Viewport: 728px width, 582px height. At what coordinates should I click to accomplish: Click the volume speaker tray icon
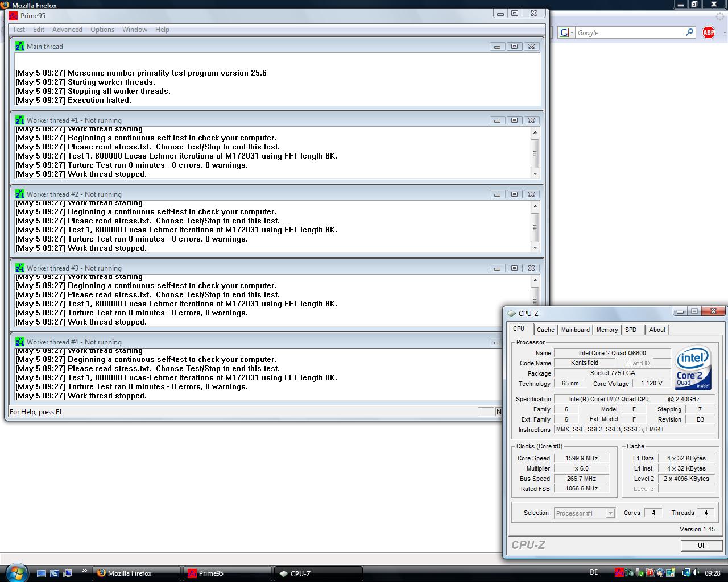point(696,573)
